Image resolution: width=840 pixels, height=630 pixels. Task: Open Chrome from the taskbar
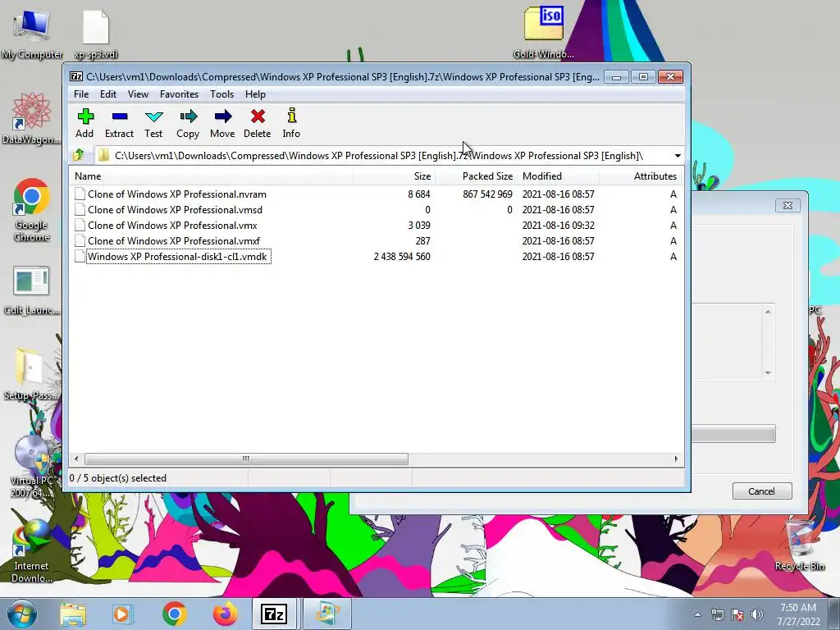(175, 614)
